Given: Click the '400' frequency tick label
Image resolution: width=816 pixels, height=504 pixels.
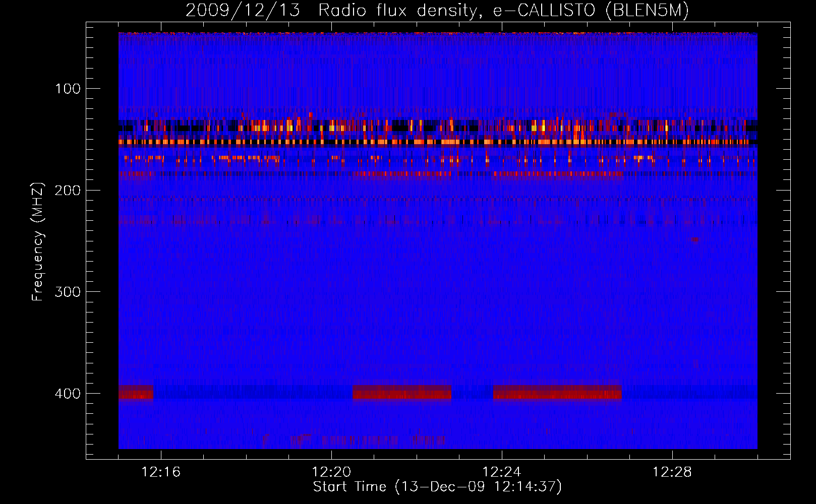Looking at the screenshot, I should 68,394.
